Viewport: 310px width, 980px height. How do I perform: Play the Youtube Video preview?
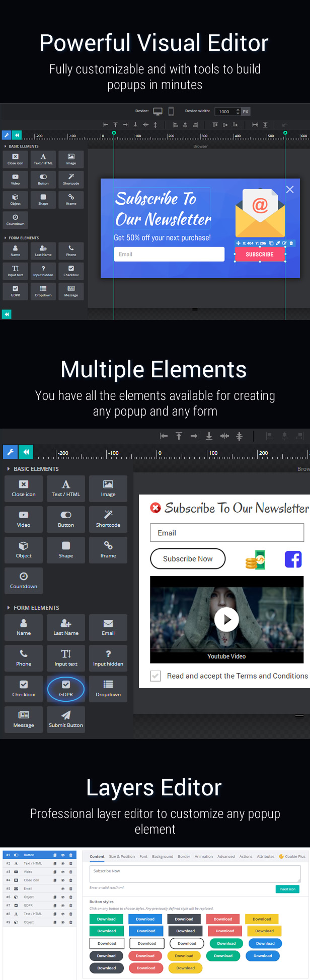pos(226,620)
